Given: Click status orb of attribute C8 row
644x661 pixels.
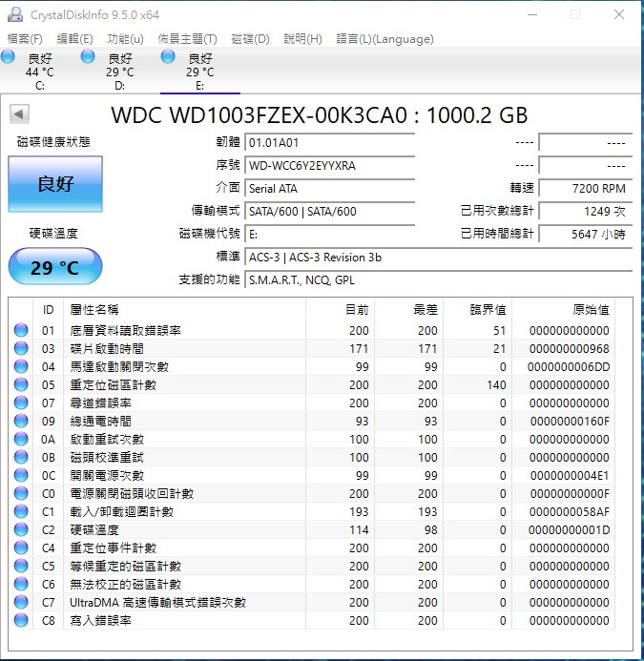Looking at the screenshot, I should 21,620.
